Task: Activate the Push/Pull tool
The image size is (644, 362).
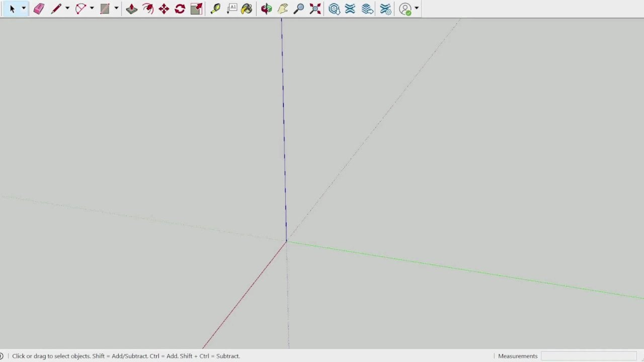Action: [x=132, y=9]
